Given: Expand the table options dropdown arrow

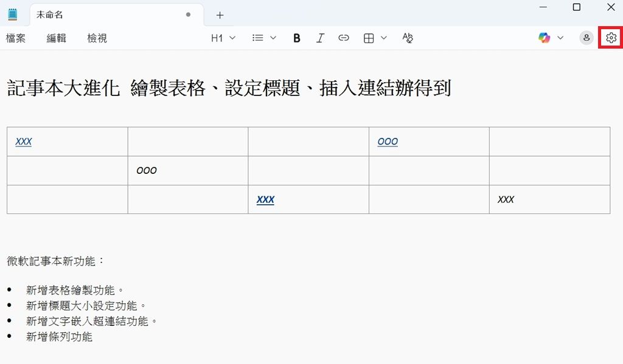Looking at the screenshot, I should 383,38.
